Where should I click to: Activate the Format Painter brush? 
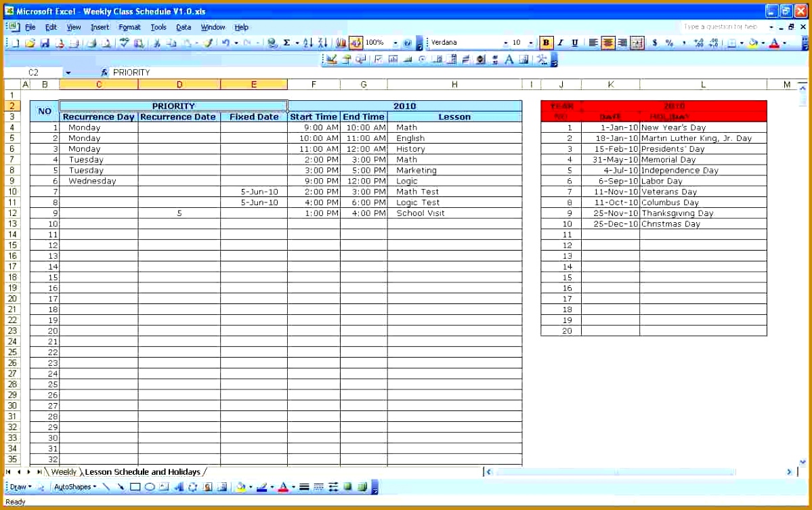[x=208, y=43]
